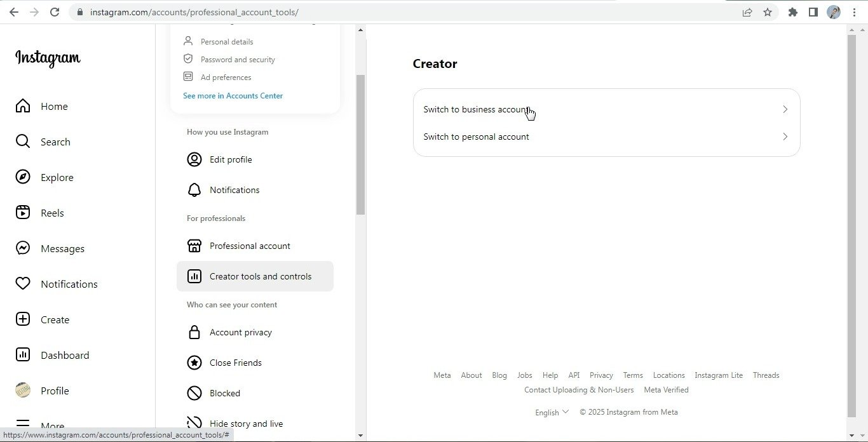
Task: Open the About footer link
Action: [471, 375]
